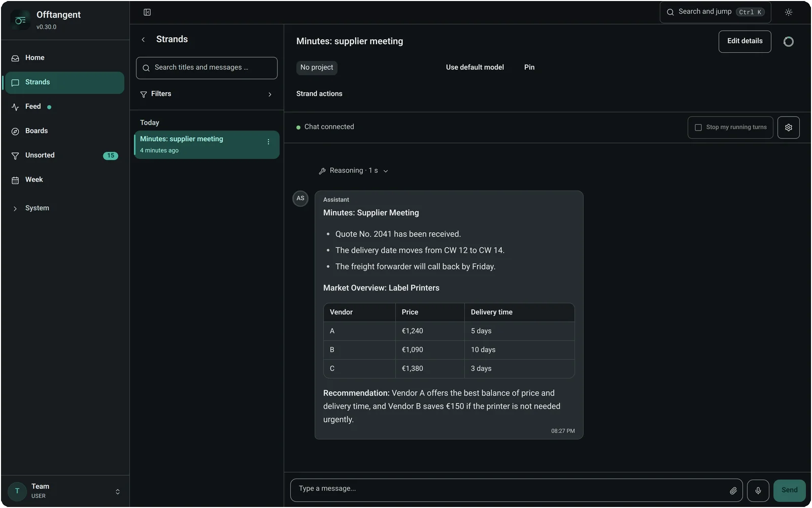Attach a file with paperclip icon

click(x=733, y=491)
